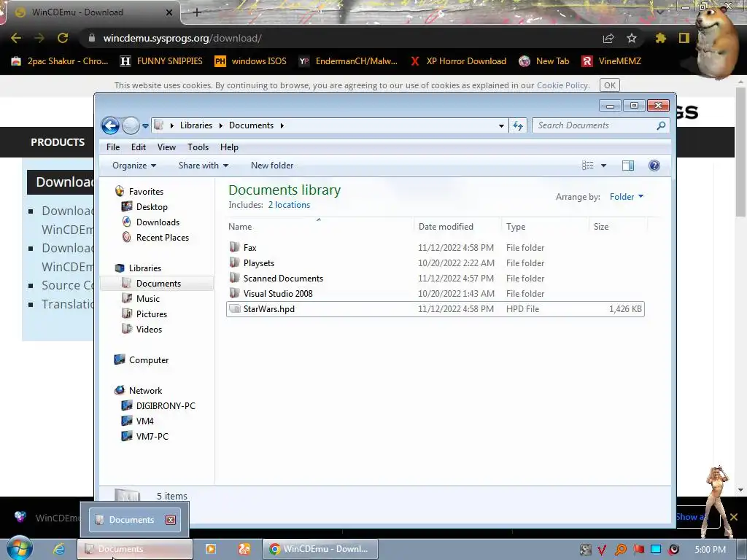Launch Internet Explorer from the taskbar

(x=58, y=549)
